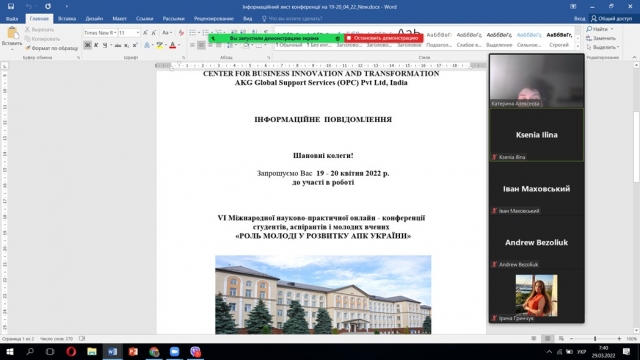This screenshot has width=640, height=360.
Task: Apply superscript x² formatting
Action: tap(135, 45)
